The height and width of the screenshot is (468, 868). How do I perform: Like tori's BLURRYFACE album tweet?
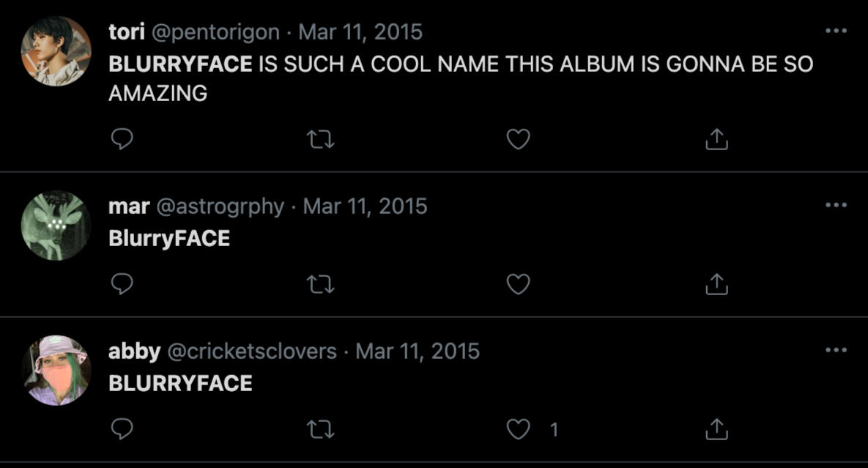[x=518, y=139]
